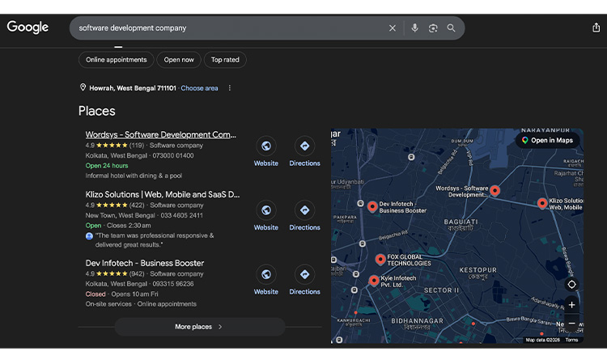Viewport: 607px width, 364px height.
Task: Click the KESTOPUR label on the map
Action: [x=478, y=270]
